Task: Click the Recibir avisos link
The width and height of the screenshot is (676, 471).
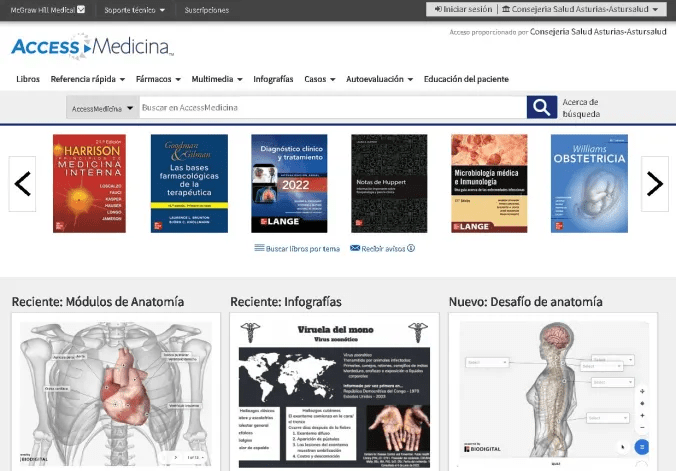Action: [382, 248]
